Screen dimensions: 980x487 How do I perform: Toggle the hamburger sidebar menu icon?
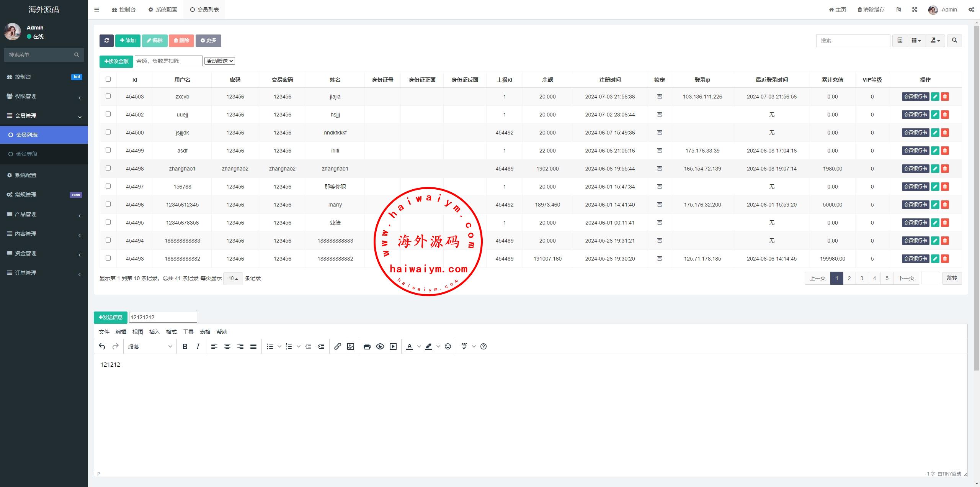pos(96,10)
